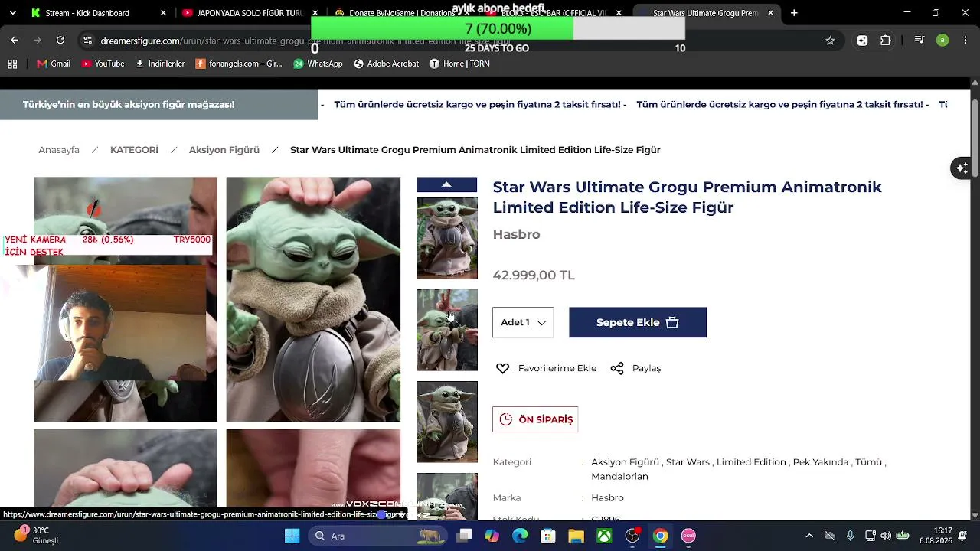Select the third Grogu thumbnail
This screenshot has height=551, width=980.
click(446, 422)
